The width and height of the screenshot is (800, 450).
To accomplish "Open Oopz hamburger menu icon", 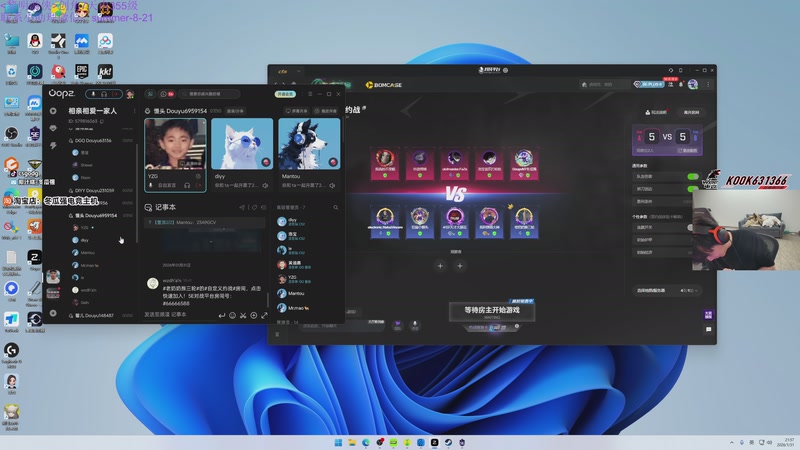I will (310, 94).
